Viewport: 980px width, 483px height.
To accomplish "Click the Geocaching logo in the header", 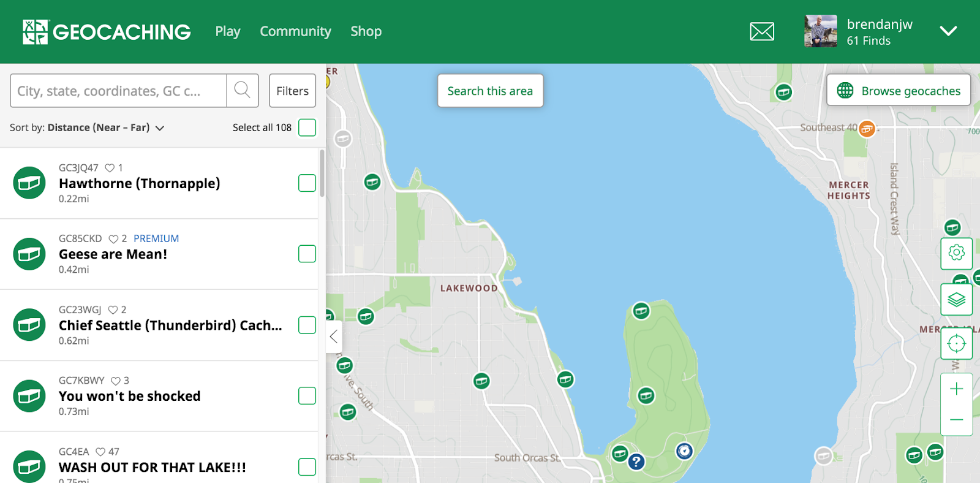I will coord(107,32).
